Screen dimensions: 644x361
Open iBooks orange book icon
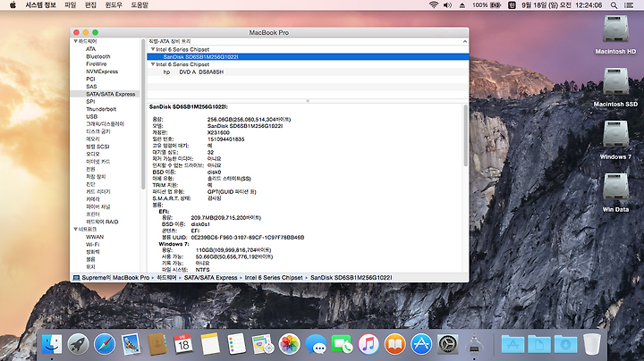click(x=394, y=344)
